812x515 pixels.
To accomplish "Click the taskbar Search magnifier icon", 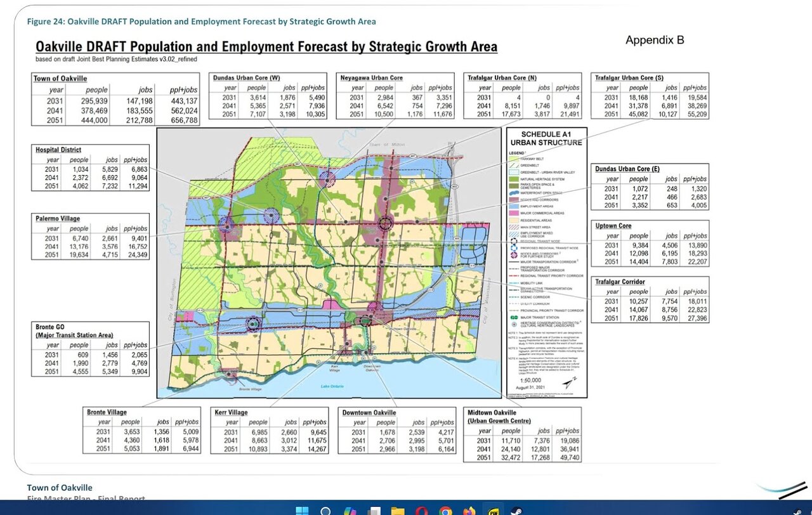I will pos(325,511).
